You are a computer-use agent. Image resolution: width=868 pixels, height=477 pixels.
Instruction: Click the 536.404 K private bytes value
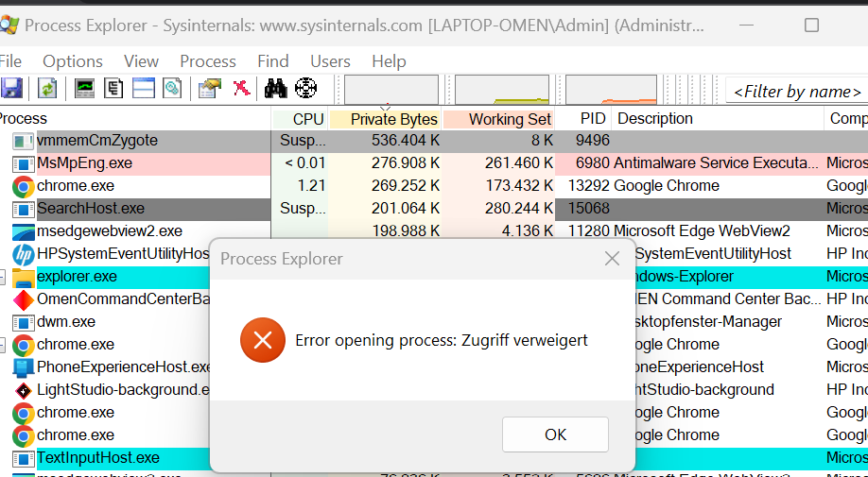click(406, 142)
